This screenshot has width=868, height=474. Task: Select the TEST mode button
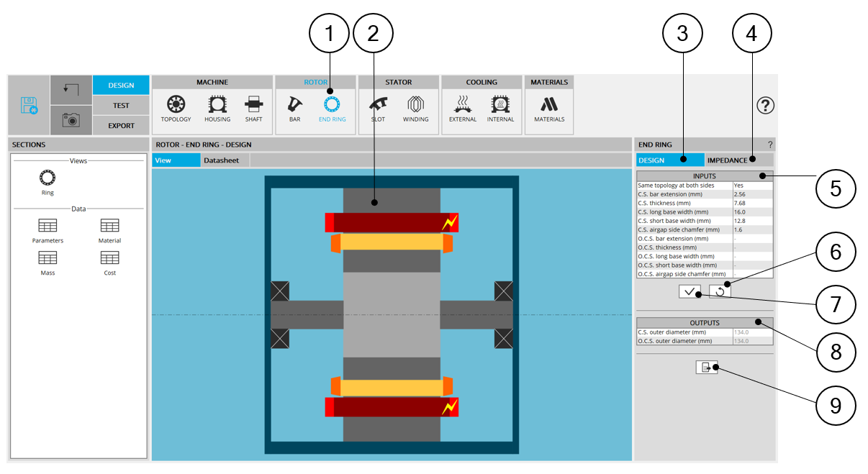click(121, 106)
